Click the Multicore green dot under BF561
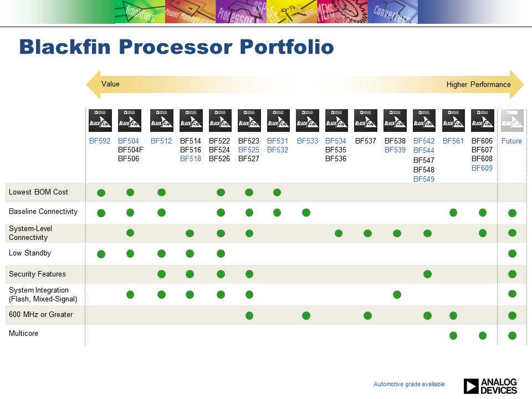 453,335
